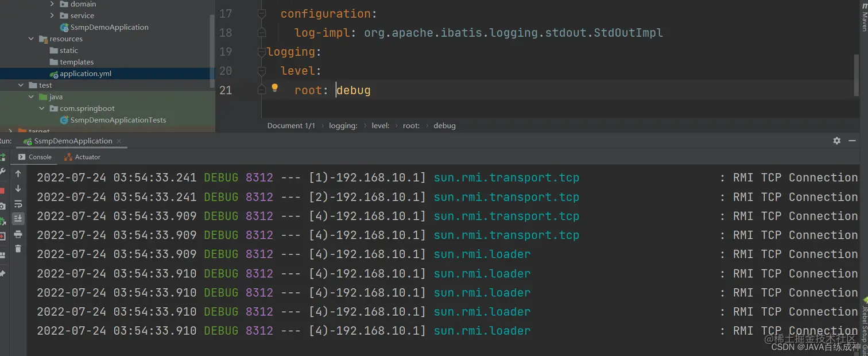Open the Maven tool window tab
The height and width of the screenshot is (356, 868).
coord(864,17)
